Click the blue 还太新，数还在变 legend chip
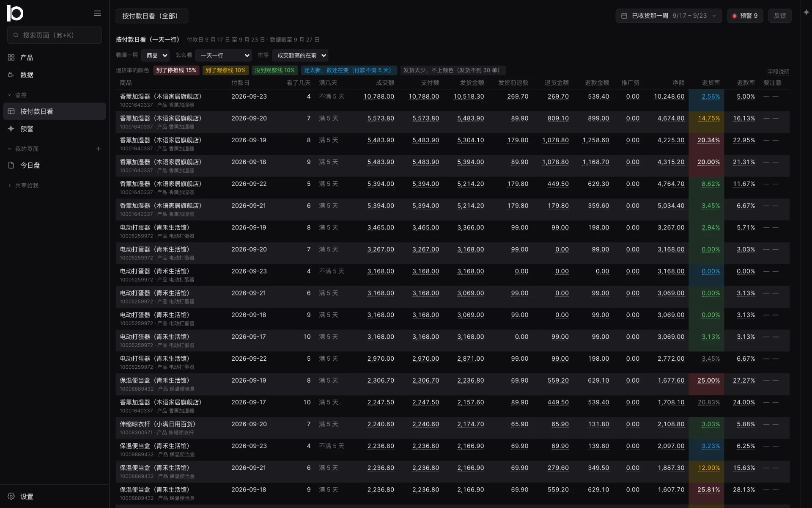 click(349, 70)
